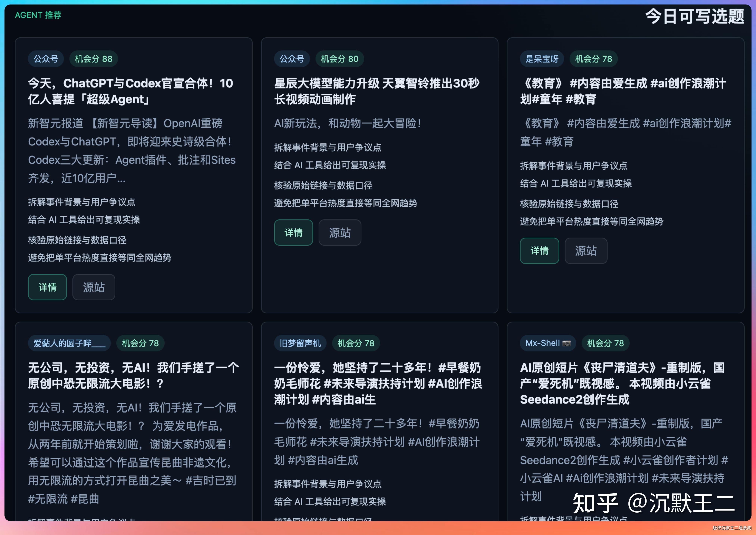
Task: Click the 机会分 78 badge beside 旧梦留声机
Action: pyautogui.click(x=356, y=343)
